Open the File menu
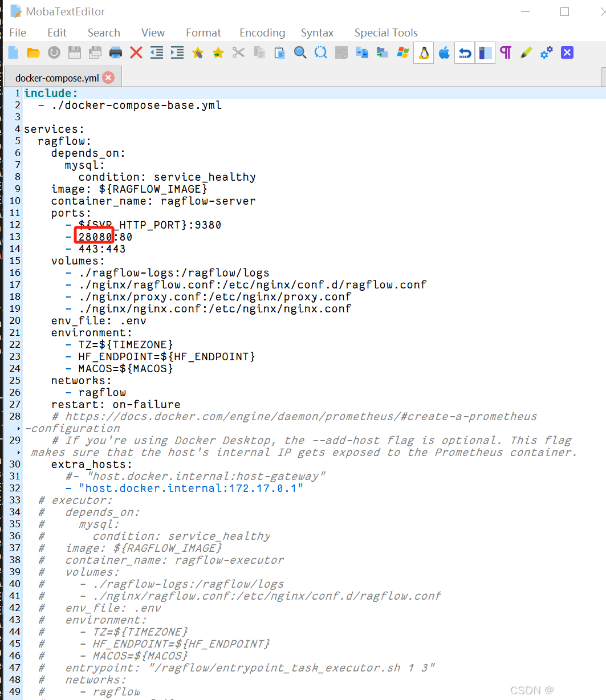 click(x=18, y=32)
